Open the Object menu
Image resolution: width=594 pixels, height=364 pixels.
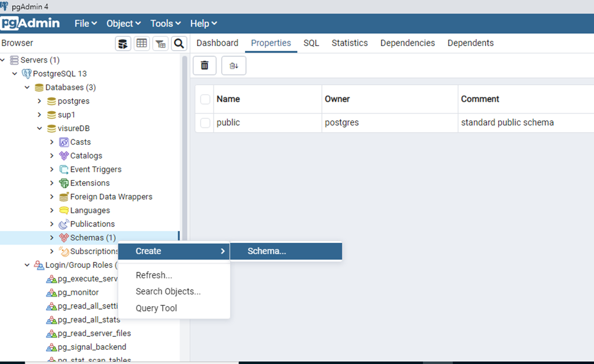[x=124, y=24]
